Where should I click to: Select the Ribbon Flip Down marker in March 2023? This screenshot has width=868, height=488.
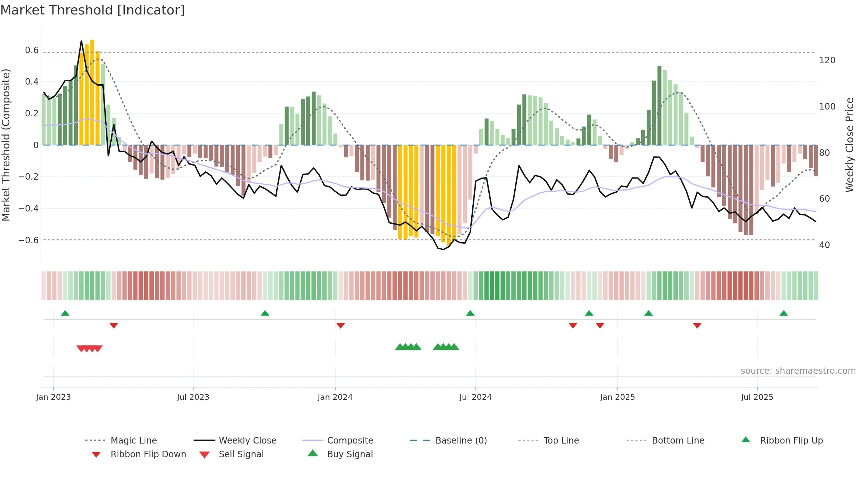114,326
